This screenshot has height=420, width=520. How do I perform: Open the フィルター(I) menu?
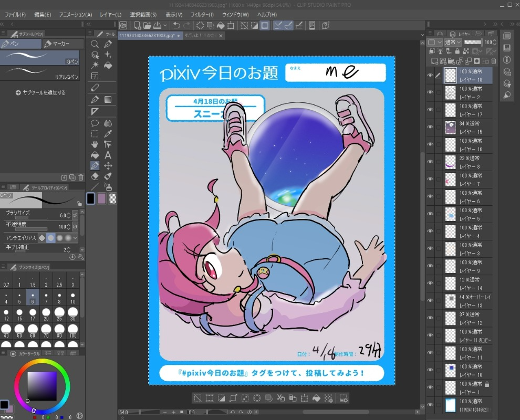pos(202,15)
